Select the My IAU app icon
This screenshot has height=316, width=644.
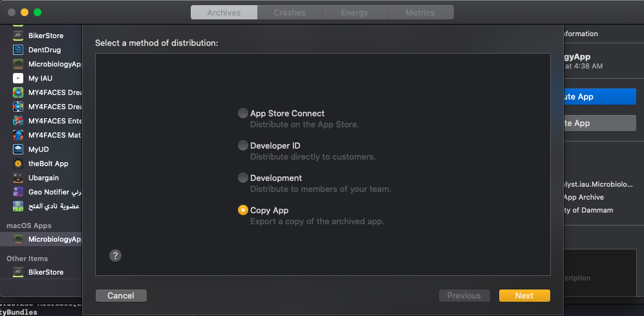(x=18, y=78)
